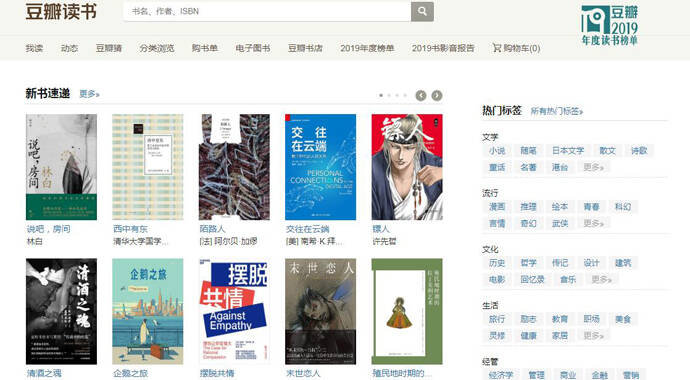Open the 我读 menu item
690x380 pixels.
(x=34, y=48)
